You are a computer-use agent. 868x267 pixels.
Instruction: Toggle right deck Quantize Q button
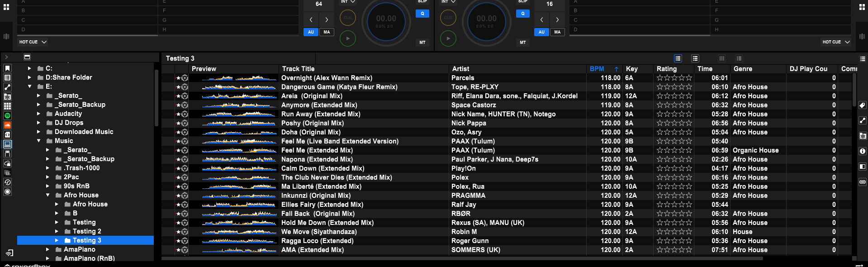(x=523, y=14)
